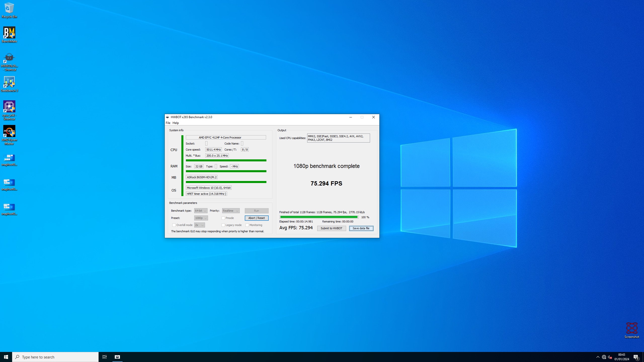Open the File menu
644x362 pixels.
tap(168, 123)
